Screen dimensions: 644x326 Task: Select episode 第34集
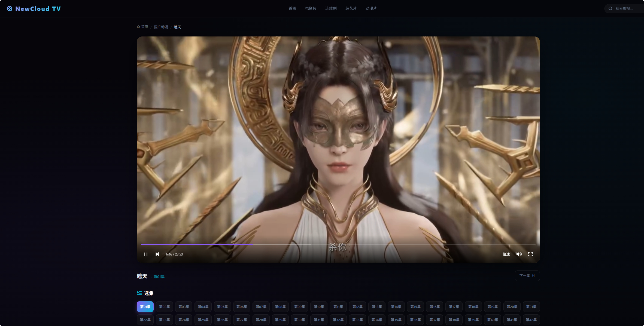377,320
